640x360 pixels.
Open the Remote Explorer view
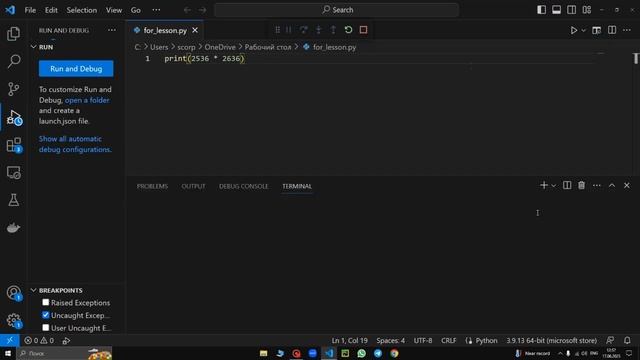pos(13,173)
